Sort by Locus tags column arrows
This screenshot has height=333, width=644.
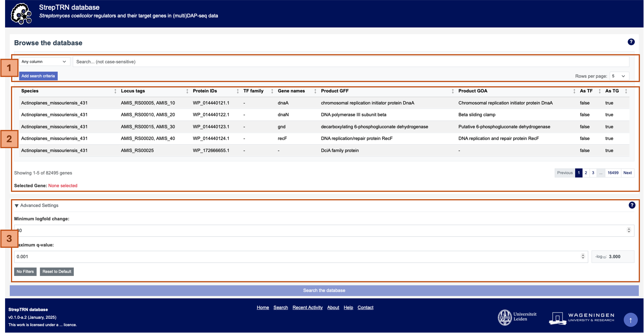pos(187,91)
